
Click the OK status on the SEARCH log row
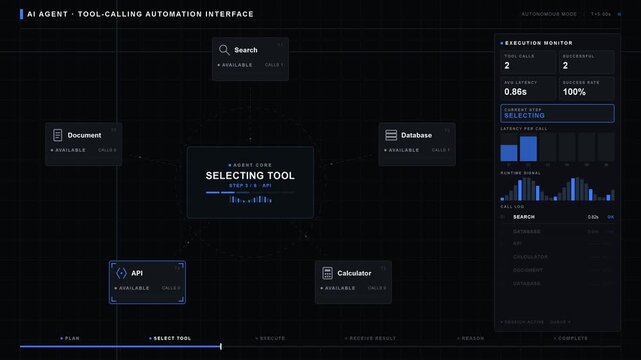click(611, 217)
